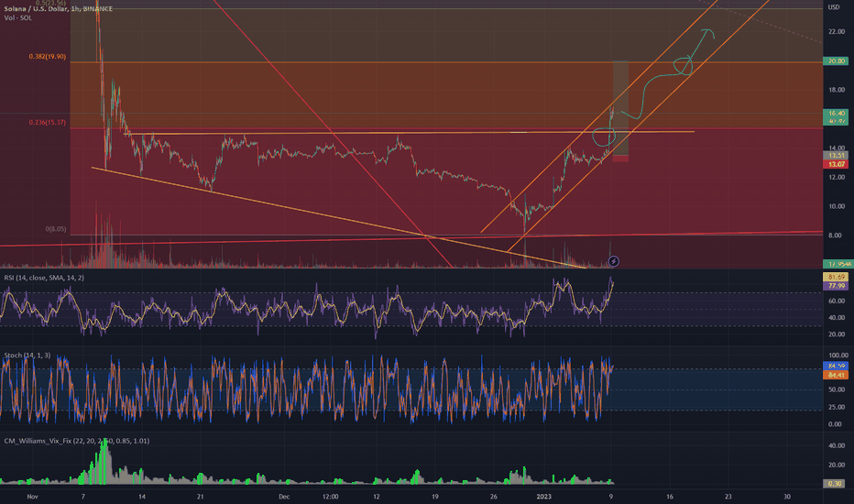Click 50.00 on the Stoch axis

pyautogui.click(x=837, y=389)
